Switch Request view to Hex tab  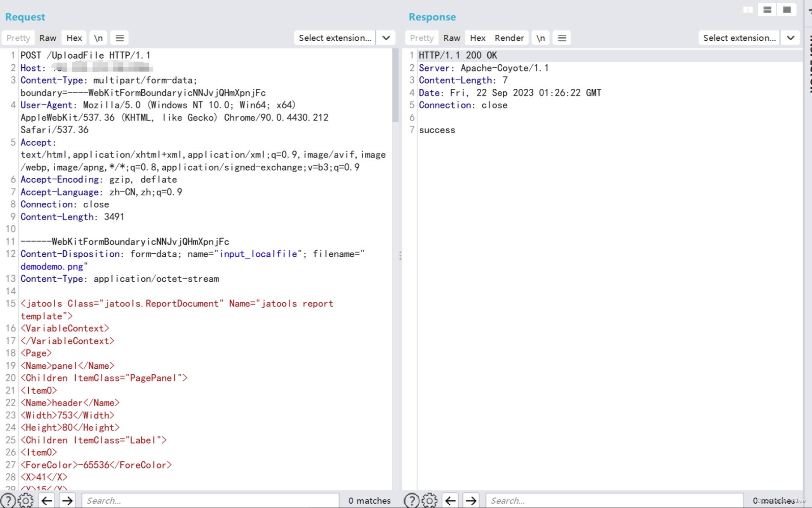pyautogui.click(x=74, y=38)
